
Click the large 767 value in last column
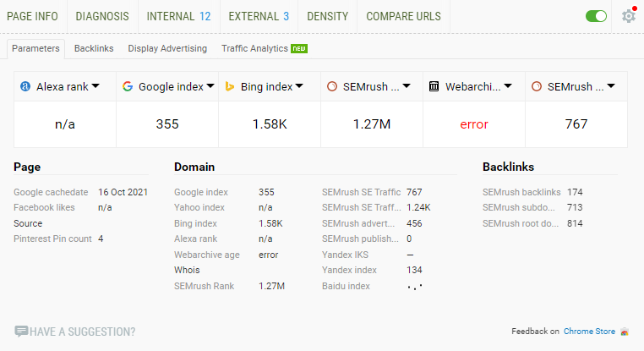click(x=576, y=124)
